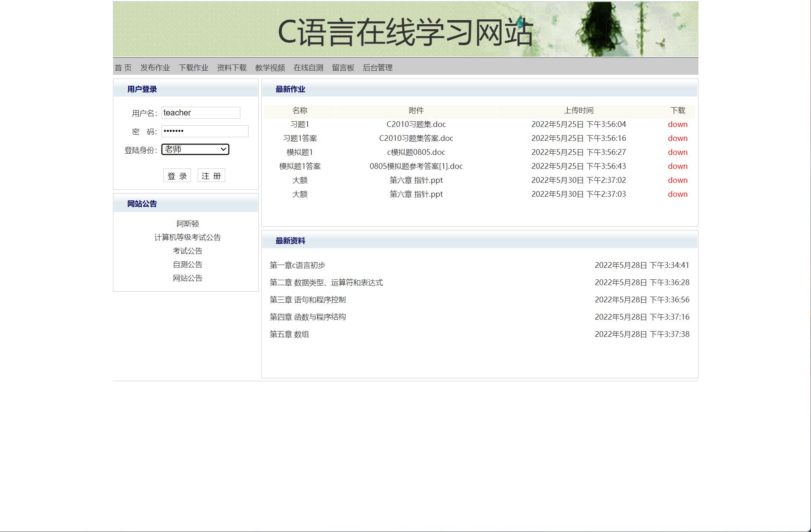Image resolution: width=811 pixels, height=532 pixels.
Task: Download 模拟题1答案 via its down link
Action: coord(677,166)
